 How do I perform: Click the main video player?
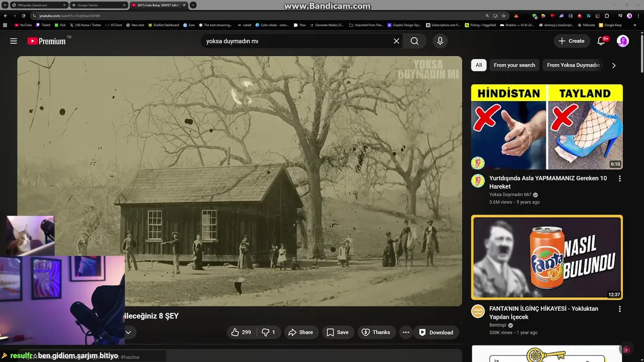click(239, 181)
